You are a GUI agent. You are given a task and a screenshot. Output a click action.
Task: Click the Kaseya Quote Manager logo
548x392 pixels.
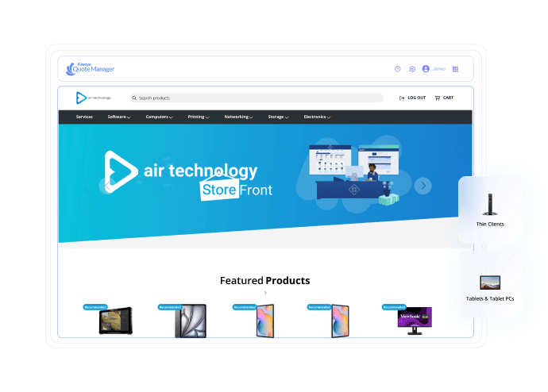(91, 69)
